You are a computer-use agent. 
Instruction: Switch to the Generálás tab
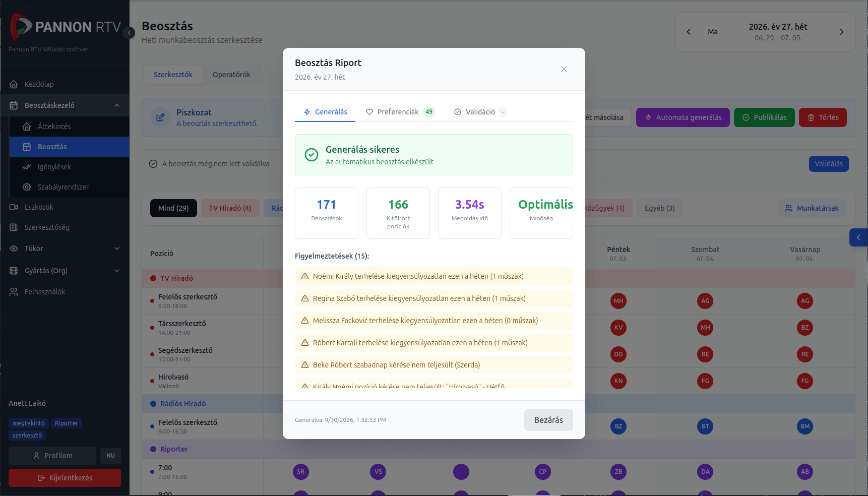point(325,112)
